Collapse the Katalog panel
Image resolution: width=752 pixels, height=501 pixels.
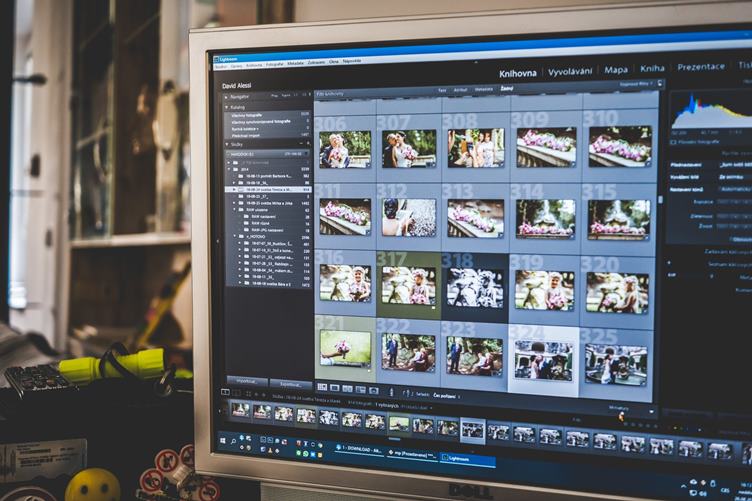pyautogui.click(x=226, y=107)
